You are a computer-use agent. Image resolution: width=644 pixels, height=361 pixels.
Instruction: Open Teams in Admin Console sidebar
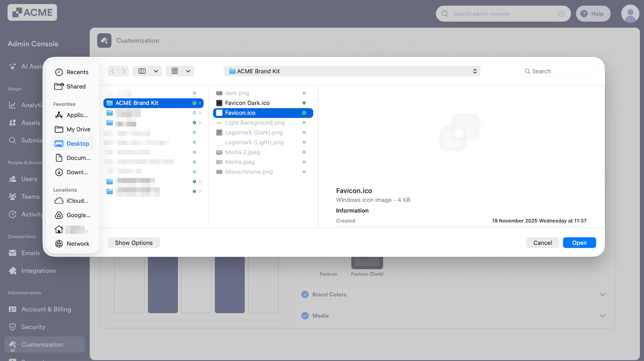tap(24, 197)
